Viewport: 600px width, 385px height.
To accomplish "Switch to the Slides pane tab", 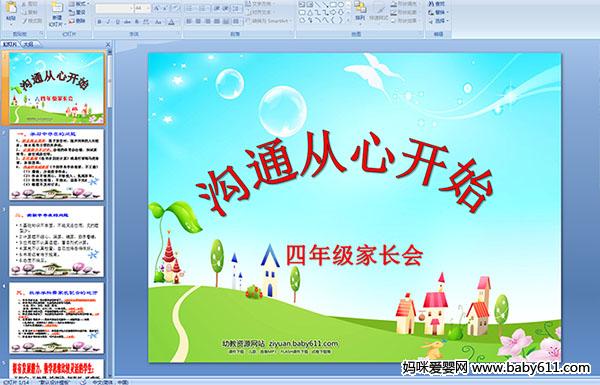I will (10, 44).
